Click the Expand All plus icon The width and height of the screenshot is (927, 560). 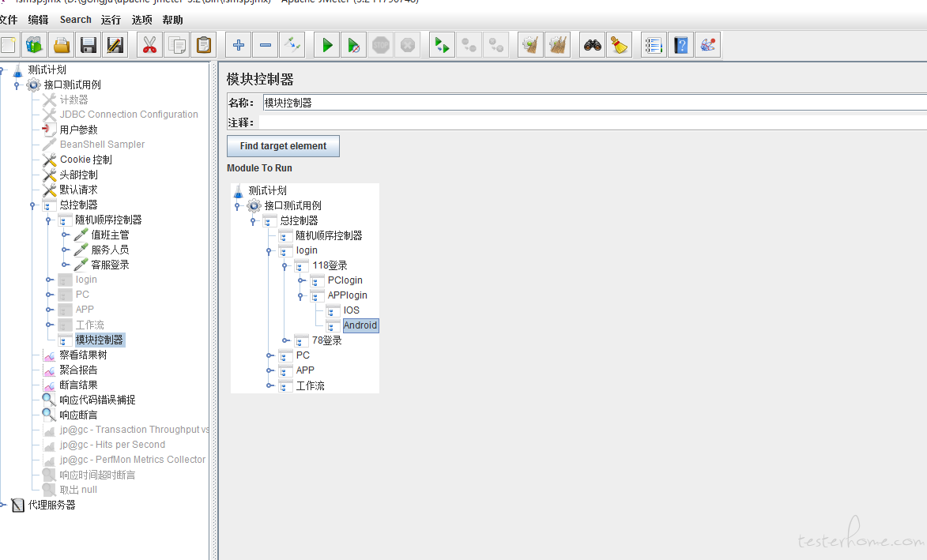tap(238, 45)
